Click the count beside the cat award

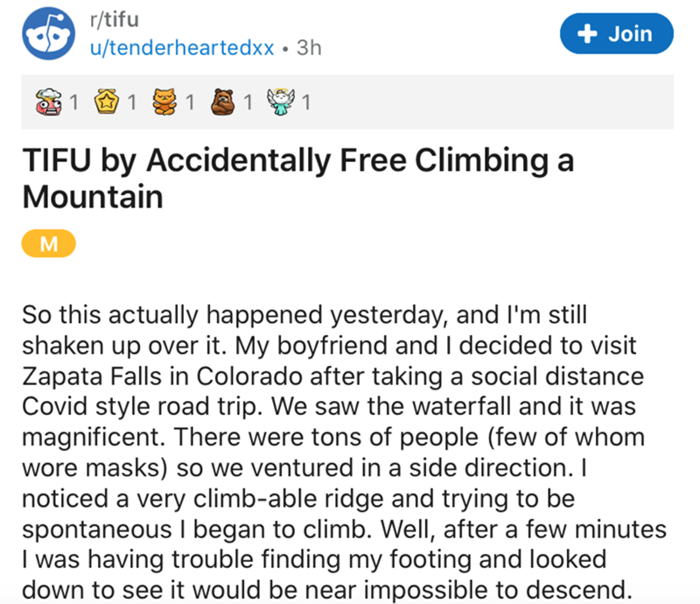coord(189,104)
